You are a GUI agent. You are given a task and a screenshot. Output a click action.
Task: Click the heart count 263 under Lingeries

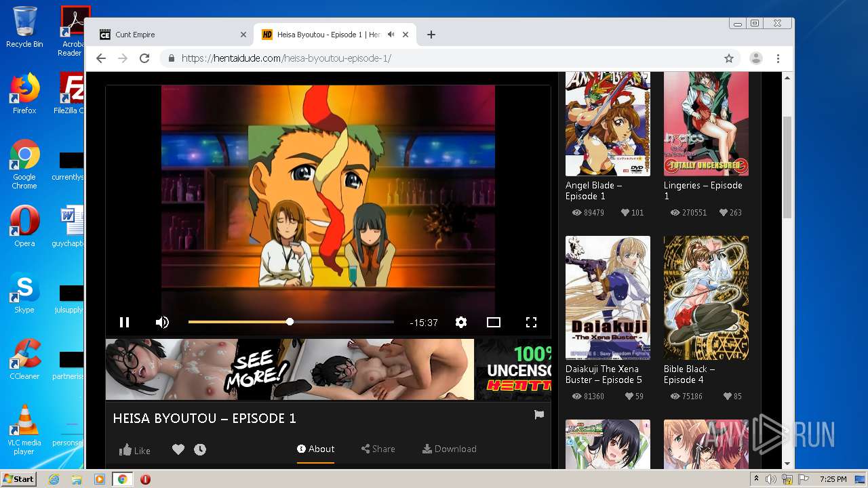(x=730, y=213)
